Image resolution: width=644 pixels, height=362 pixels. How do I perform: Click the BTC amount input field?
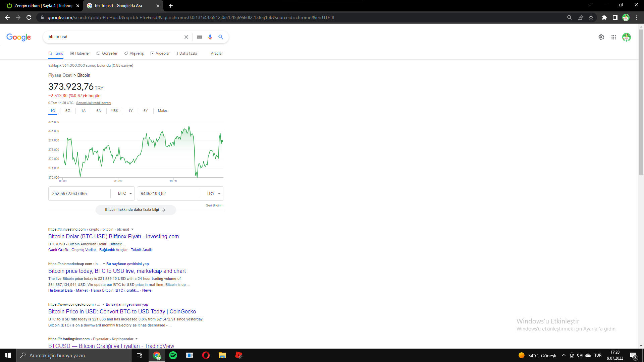pos(79,193)
